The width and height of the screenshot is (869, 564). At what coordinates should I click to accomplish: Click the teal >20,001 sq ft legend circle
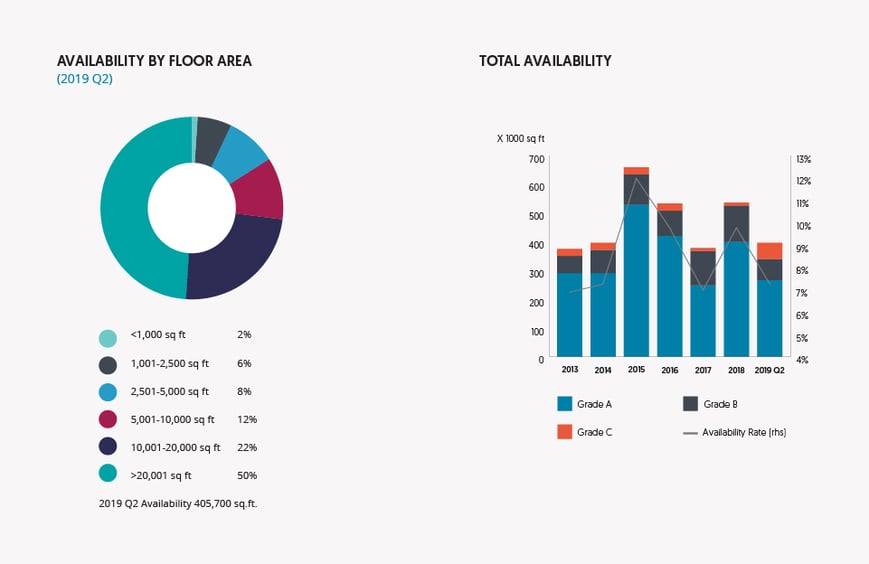(108, 476)
